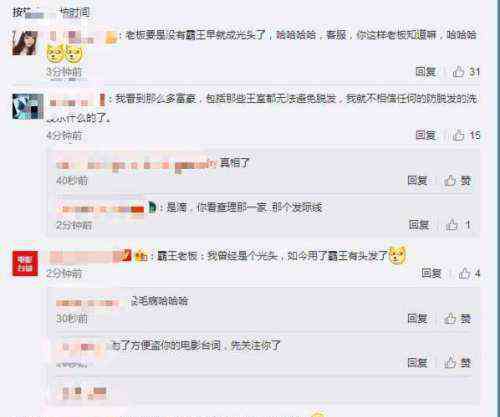Reply to the comment posted 3分钟前

tap(425, 72)
